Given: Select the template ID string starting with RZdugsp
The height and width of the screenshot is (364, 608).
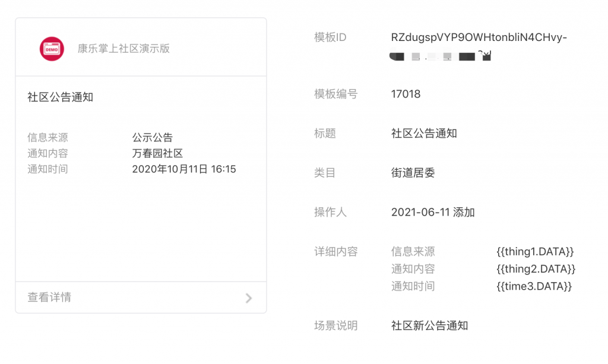Looking at the screenshot, I should click(x=479, y=37).
